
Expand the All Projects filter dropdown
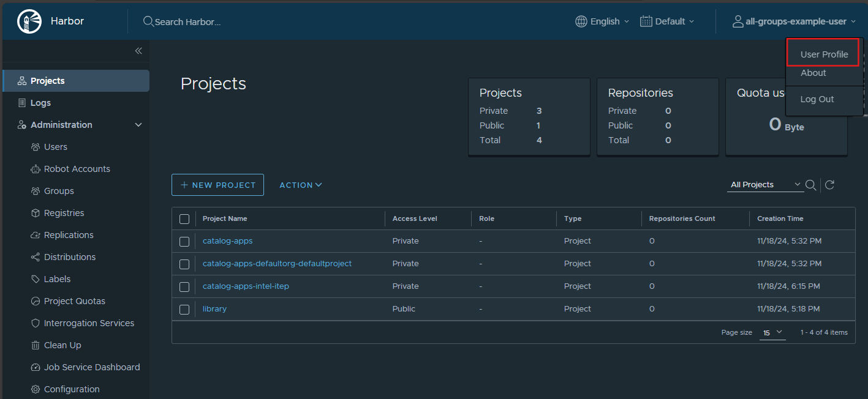coord(765,185)
